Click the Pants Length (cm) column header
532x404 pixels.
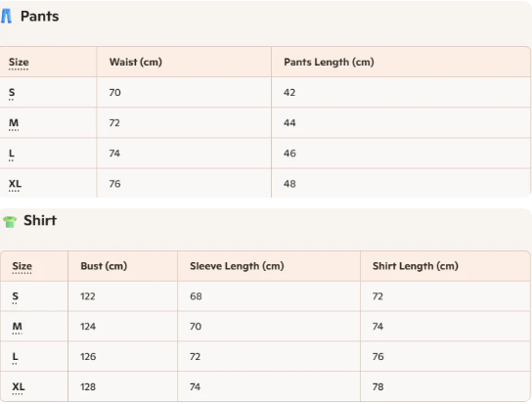click(x=329, y=63)
